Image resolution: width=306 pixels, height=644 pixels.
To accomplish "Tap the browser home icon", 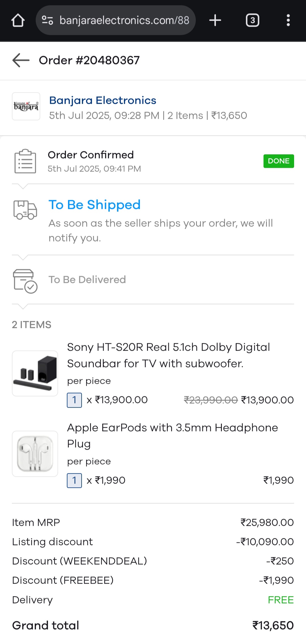I will click(18, 20).
